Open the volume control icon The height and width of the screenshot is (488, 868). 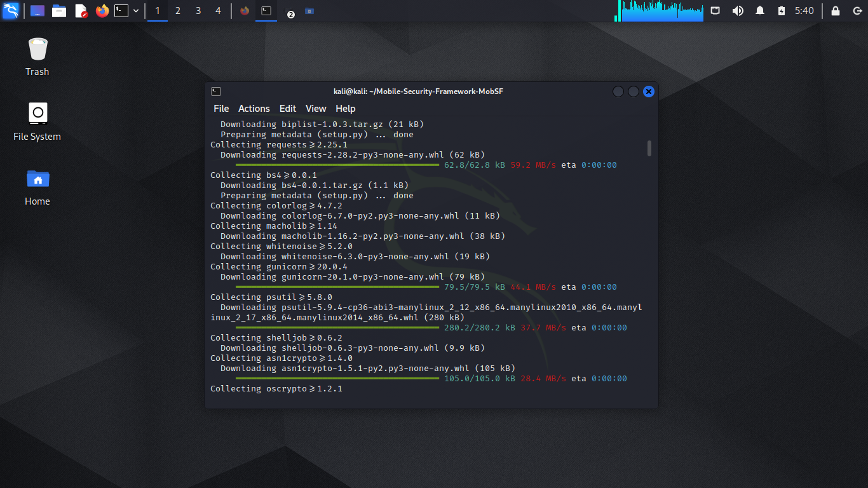(x=738, y=11)
